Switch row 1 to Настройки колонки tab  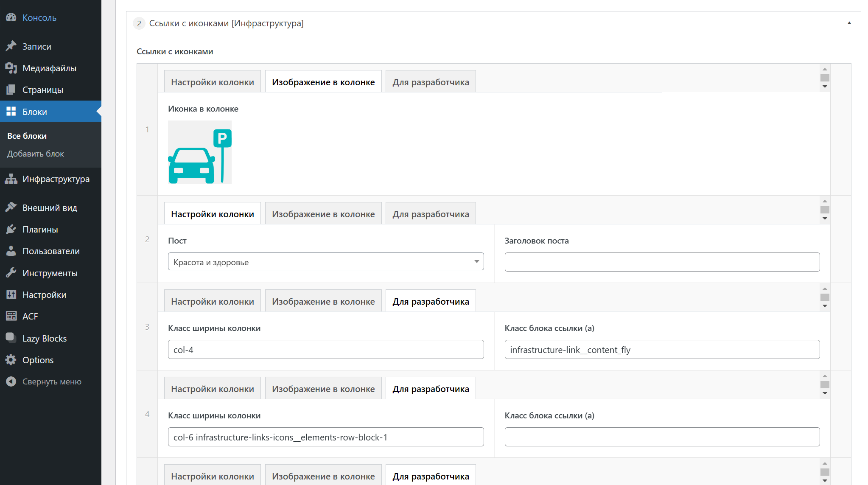click(213, 81)
